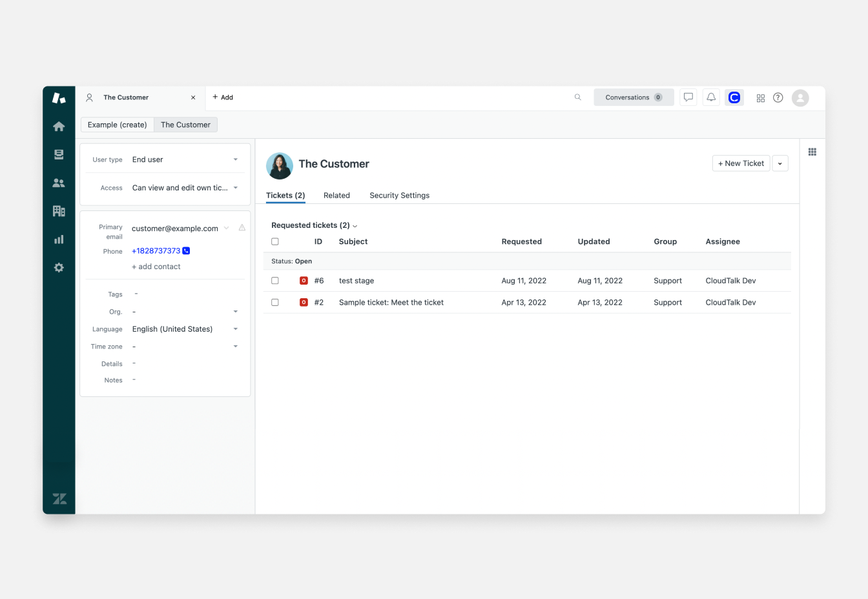
Task: Click the Conversations counter button
Action: point(634,97)
